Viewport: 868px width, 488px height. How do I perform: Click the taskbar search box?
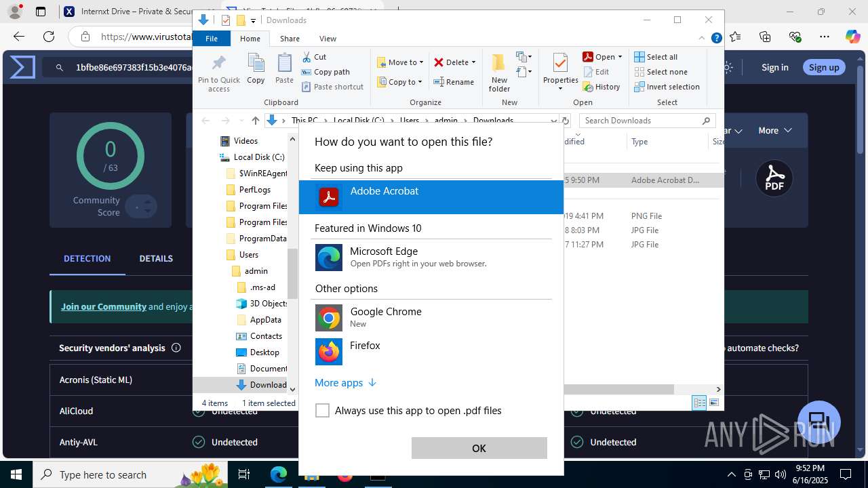pos(131,474)
